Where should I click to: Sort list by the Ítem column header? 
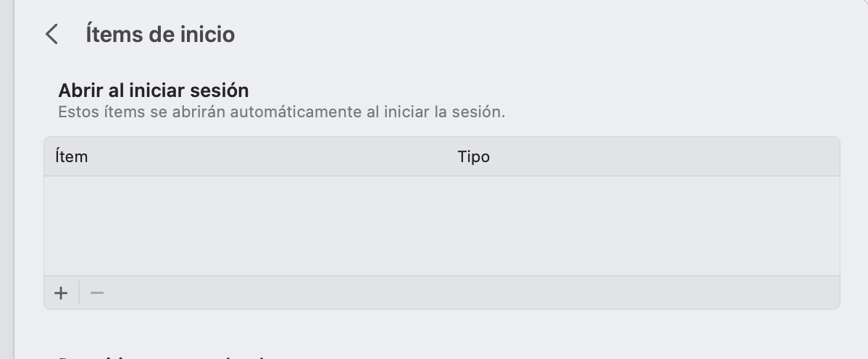tap(71, 156)
